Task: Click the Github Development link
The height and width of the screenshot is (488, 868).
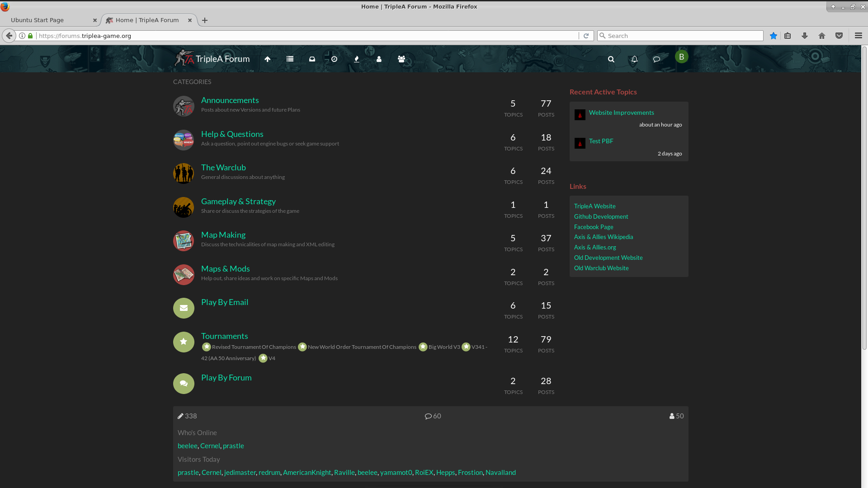Action: (601, 216)
